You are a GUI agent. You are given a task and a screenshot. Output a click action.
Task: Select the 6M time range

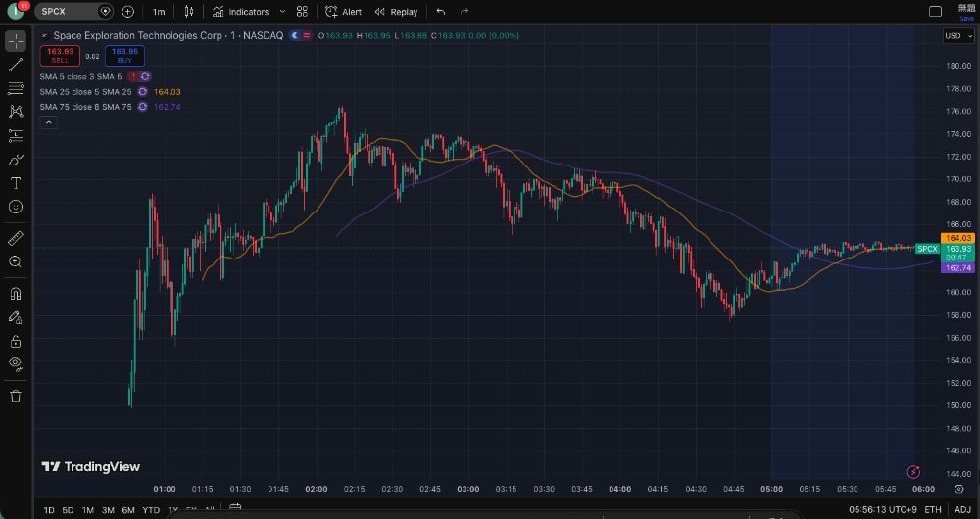(128, 510)
